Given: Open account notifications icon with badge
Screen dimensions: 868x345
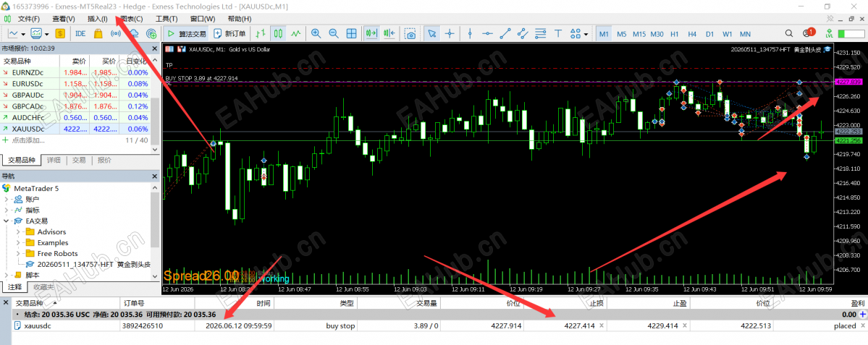Looking at the screenshot, I should [809, 33].
